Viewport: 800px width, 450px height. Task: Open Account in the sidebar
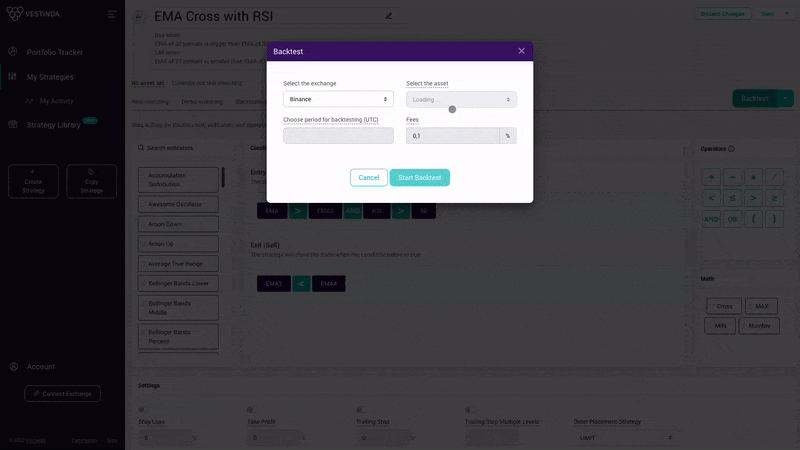pos(41,367)
